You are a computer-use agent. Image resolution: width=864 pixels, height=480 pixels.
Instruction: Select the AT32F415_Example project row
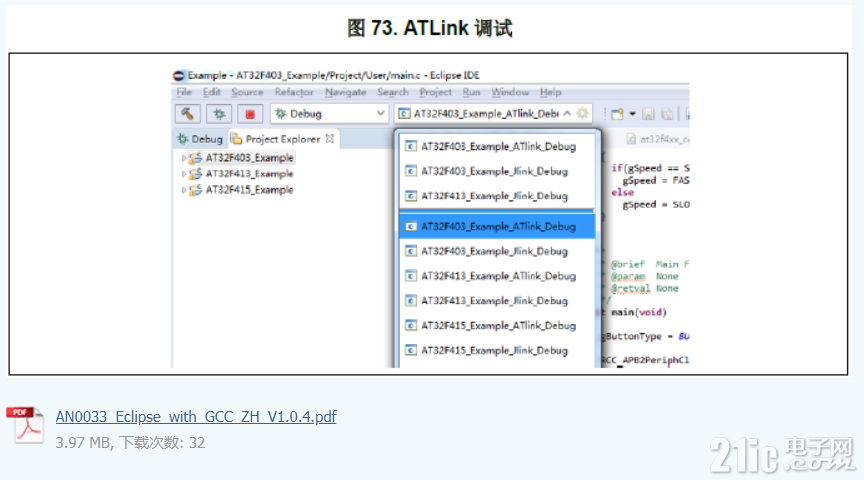point(239,190)
